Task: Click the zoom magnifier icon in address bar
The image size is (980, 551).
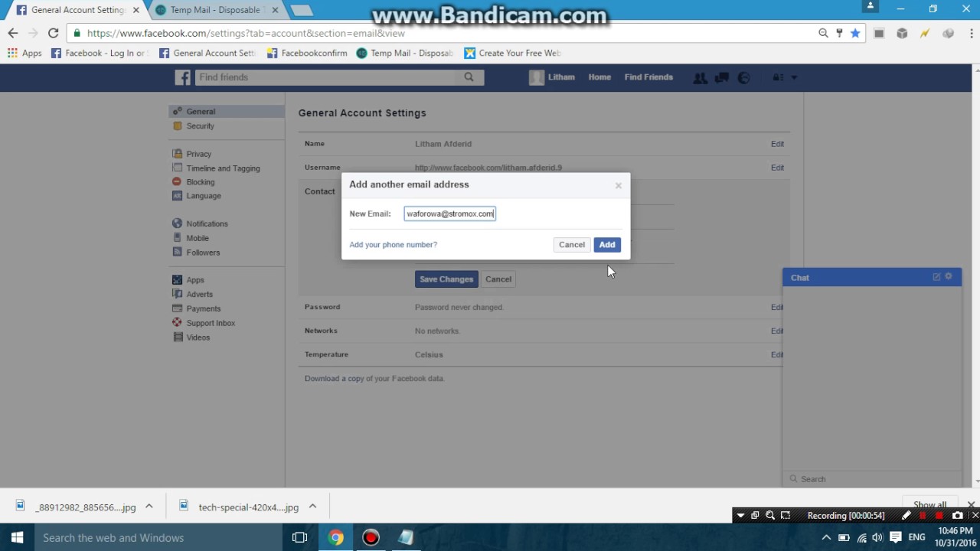Action: (823, 33)
